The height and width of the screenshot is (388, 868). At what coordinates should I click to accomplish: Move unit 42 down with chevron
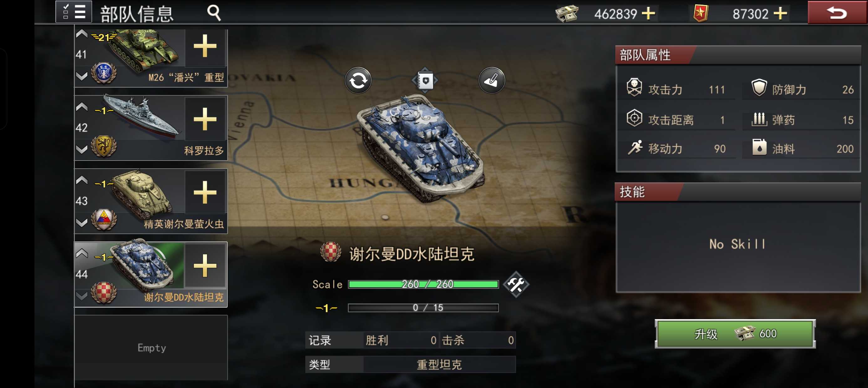[81, 149]
